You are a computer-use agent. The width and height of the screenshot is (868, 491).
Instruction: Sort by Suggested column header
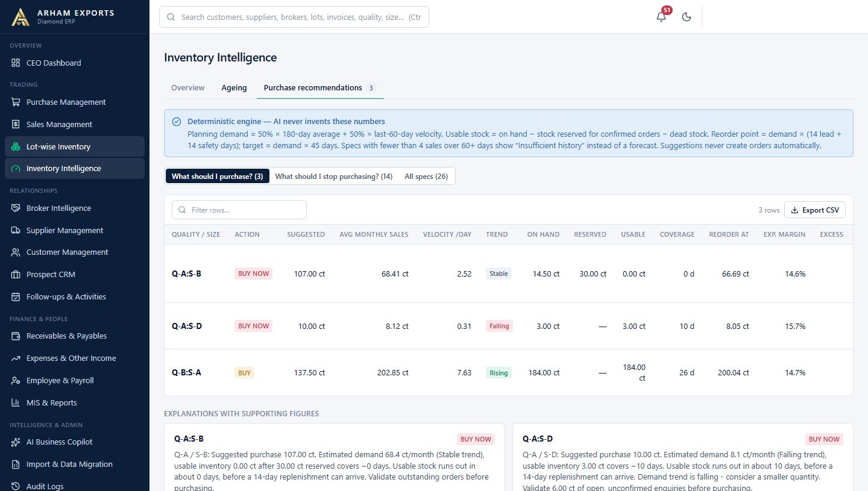306,234
